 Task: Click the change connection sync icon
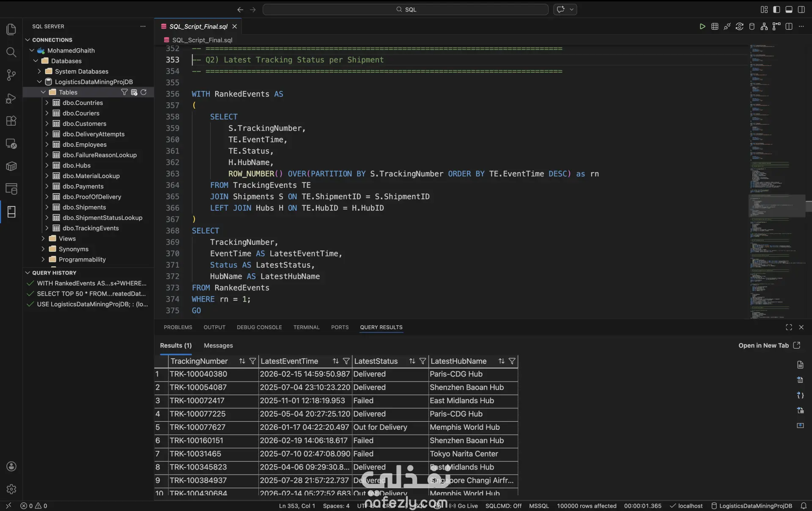click(739, 26)
